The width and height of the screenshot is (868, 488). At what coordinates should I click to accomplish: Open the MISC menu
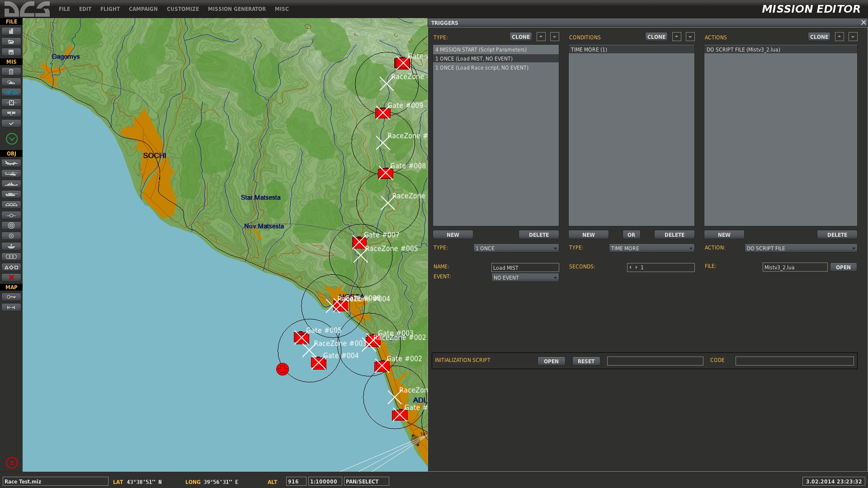point(282,9)
